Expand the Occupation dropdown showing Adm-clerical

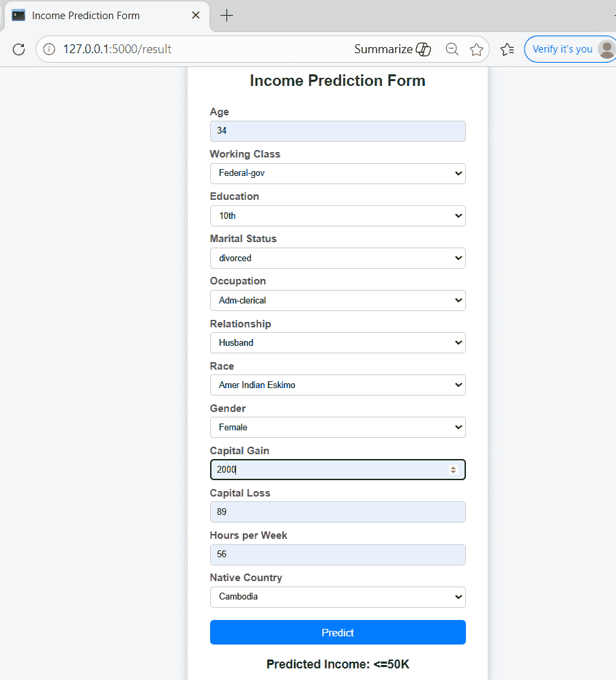click(338, 300)
